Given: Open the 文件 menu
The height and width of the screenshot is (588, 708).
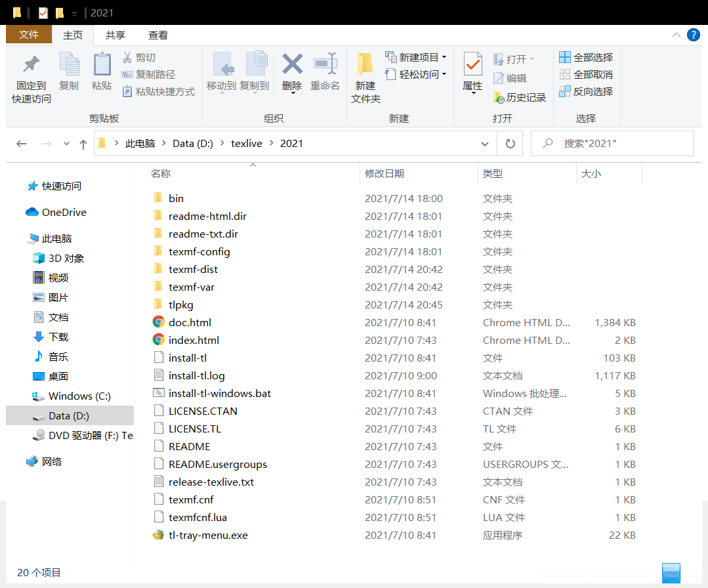Looking at the screenshot, I should click(29, 35).
